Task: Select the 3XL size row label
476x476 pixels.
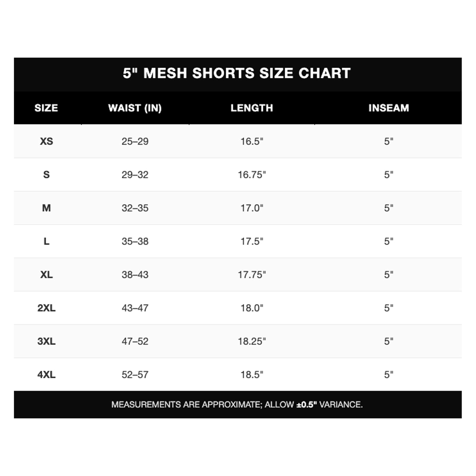Action: click(46, 341)
